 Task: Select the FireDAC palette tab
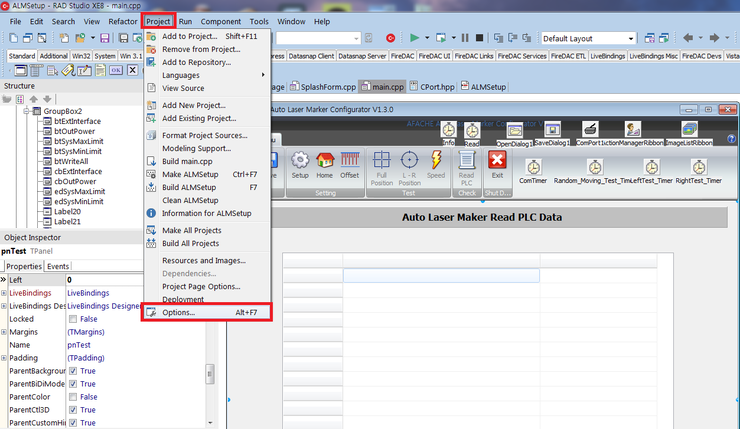403,56
